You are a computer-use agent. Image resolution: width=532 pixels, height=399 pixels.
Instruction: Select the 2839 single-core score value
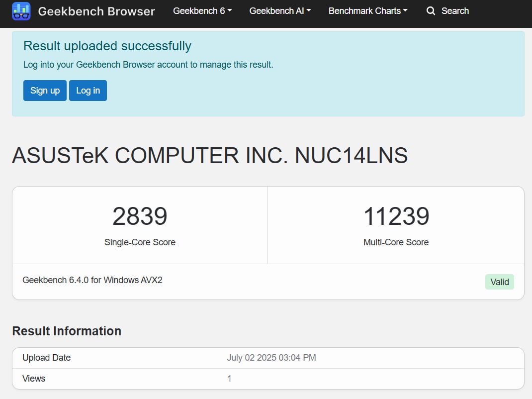[140, 216]
